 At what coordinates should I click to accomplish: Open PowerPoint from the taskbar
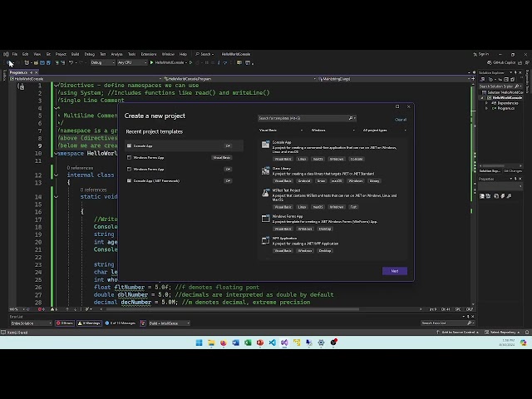point(260,342)
